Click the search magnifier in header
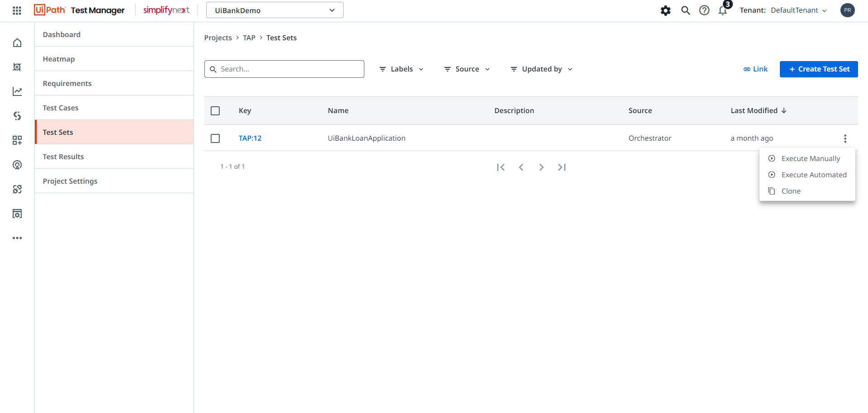 click(x=685, y=10)
